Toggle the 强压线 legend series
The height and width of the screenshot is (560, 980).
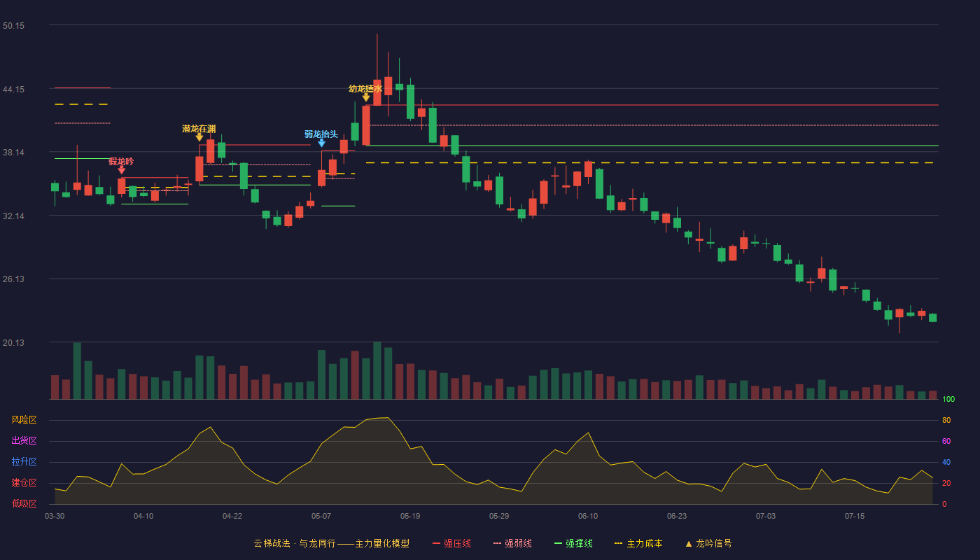pos(451,543)
